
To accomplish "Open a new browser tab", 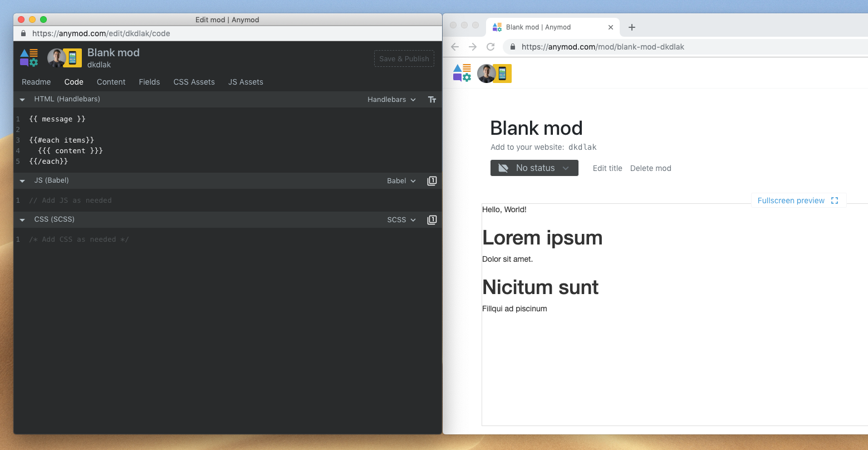I will [631, 27].
